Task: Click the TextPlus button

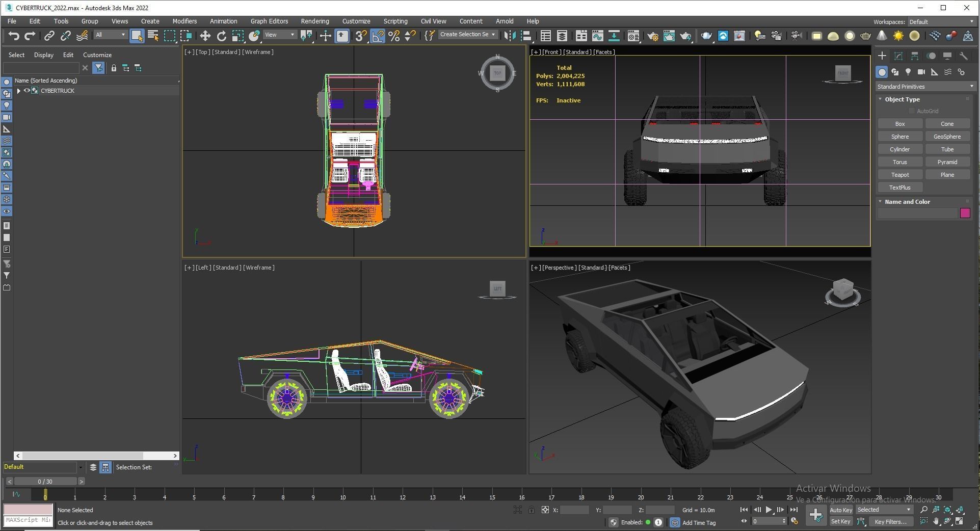Action: pos(900,188)
